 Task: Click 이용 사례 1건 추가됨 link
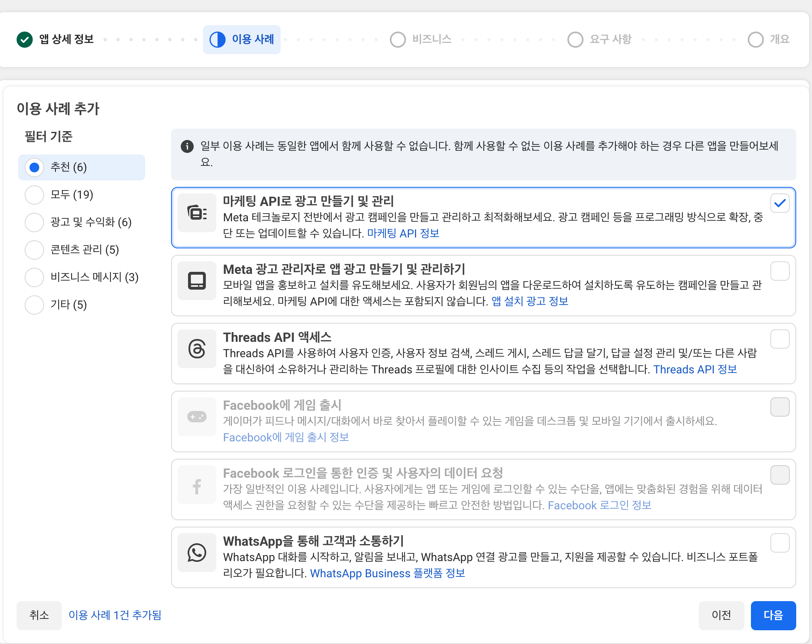click(115, 615)
